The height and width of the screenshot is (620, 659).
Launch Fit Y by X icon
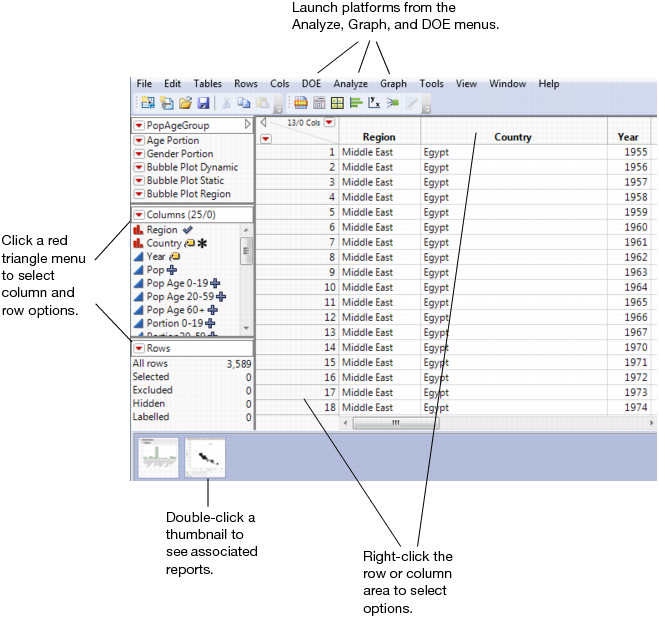(x=374, y=103)
